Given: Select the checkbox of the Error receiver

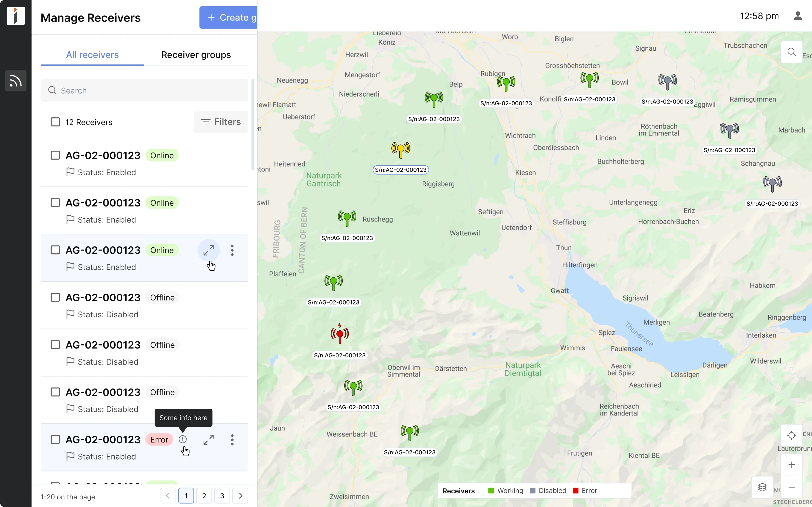Looking at the screenshot, I should tap(55, 439).
